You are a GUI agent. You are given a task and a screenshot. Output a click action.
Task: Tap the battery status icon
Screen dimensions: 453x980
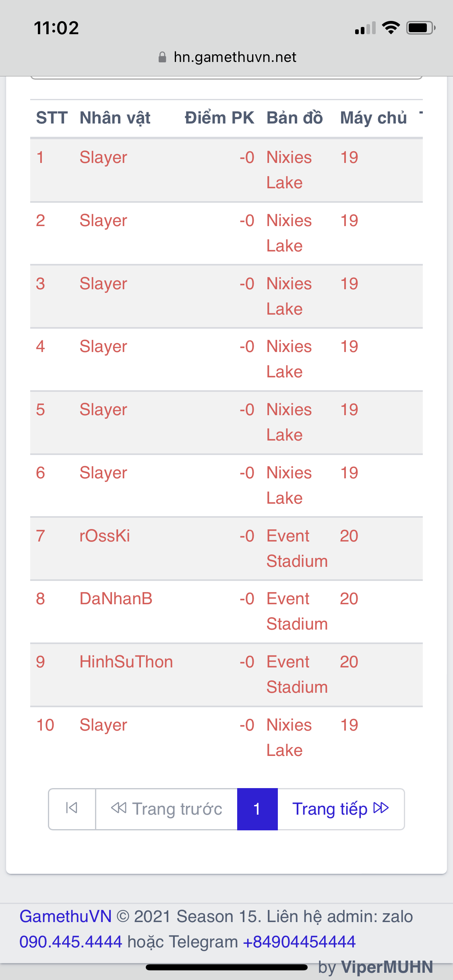tap(420, 28)
